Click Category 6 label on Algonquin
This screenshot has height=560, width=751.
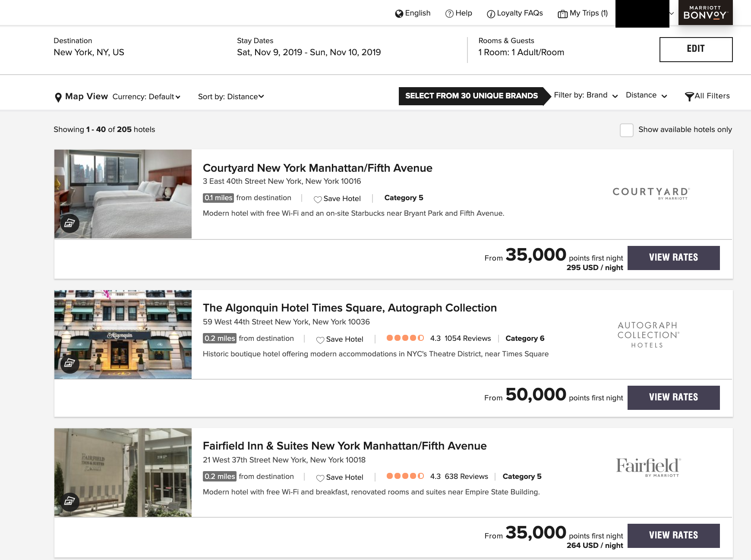coord(525,338)
